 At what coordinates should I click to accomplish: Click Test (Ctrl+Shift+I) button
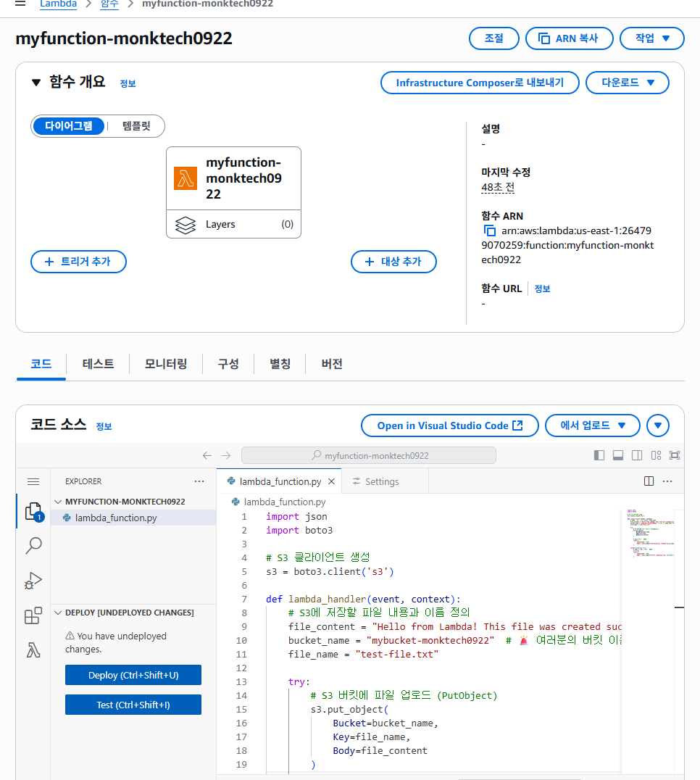point(133,705)
